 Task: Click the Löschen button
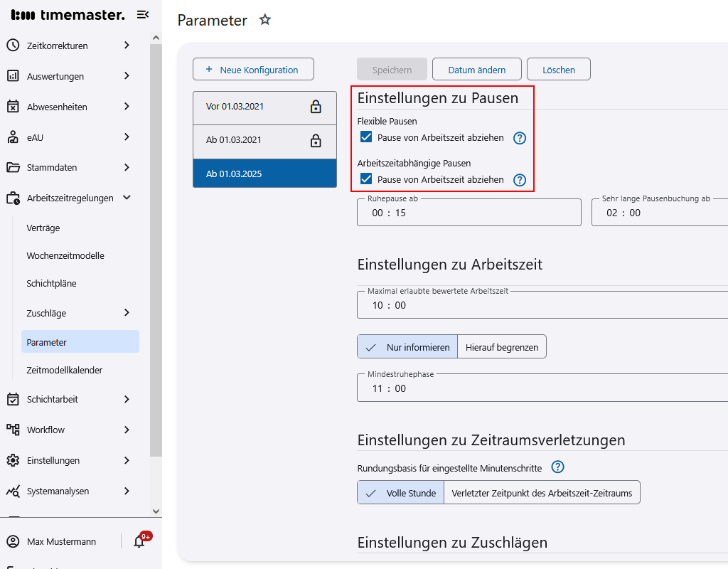click(558, 70)
